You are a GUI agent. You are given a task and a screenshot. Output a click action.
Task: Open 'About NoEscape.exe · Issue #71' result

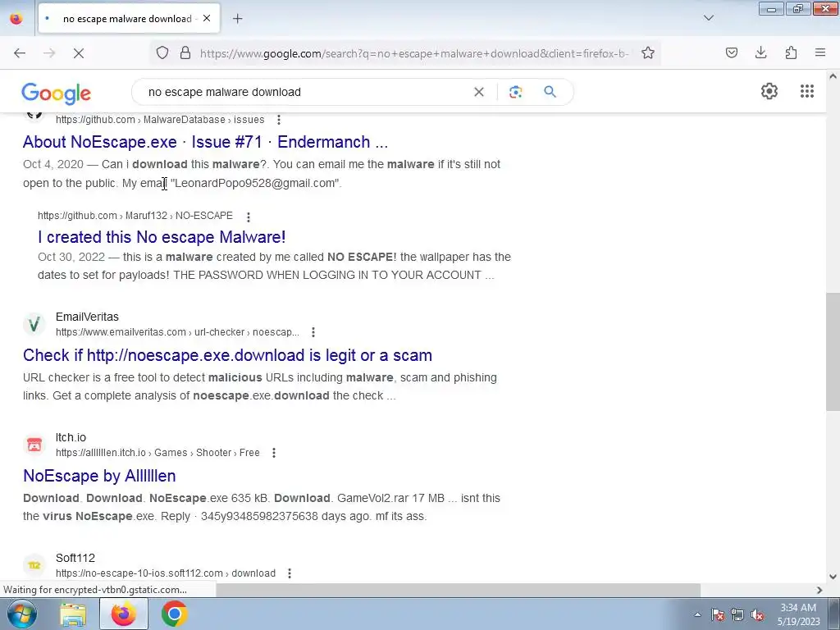(205, 142)
